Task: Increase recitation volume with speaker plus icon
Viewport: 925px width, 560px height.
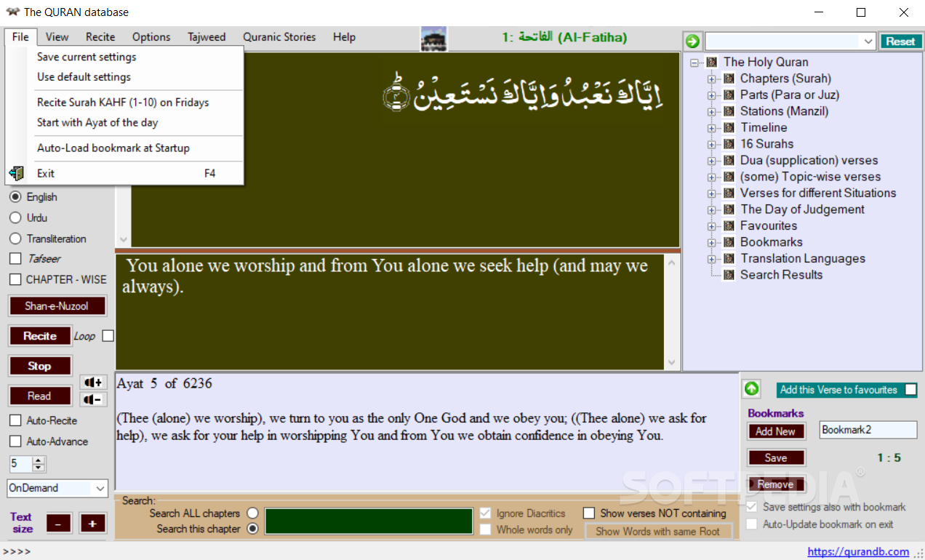Action: (93, 383)
